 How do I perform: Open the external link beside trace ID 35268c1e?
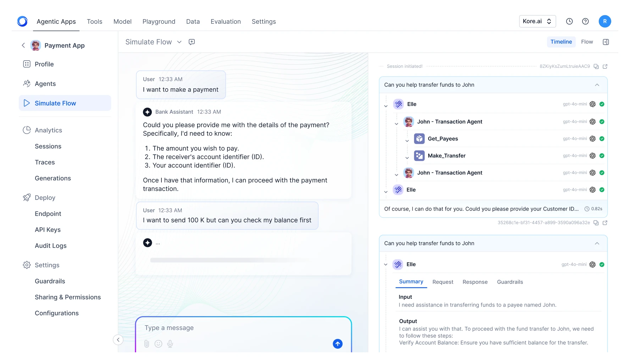[606, 223]
